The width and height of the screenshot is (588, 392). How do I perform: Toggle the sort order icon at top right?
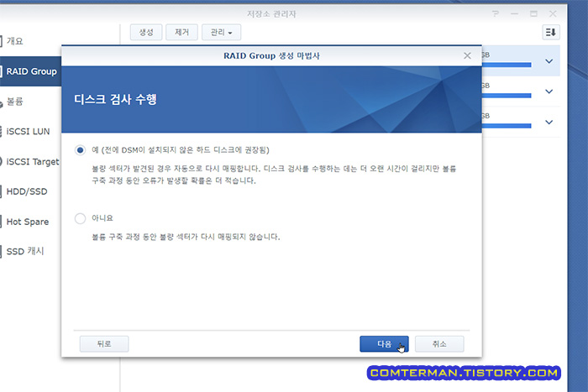tap(551, 32)
